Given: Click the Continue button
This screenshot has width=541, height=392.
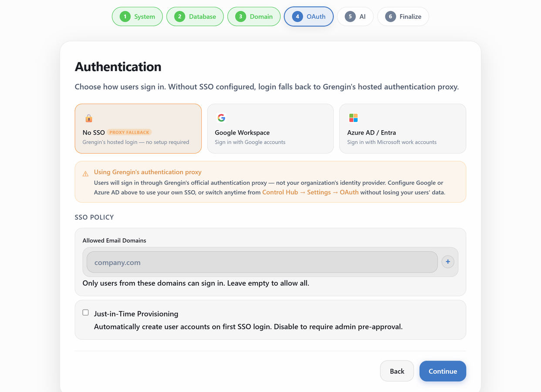Looking at the screenshot, I should (x=443, y=371).
